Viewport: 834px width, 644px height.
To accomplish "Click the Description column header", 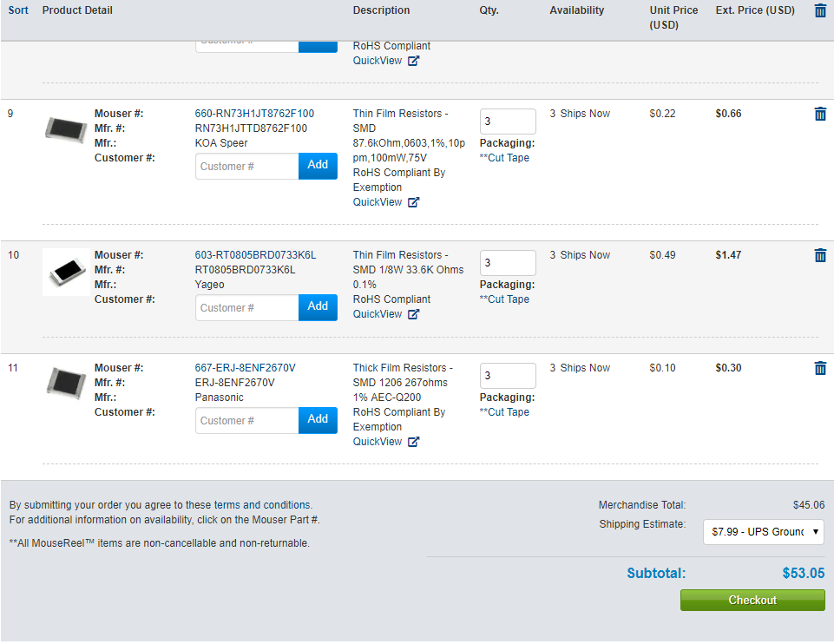I will coord(381,10).
